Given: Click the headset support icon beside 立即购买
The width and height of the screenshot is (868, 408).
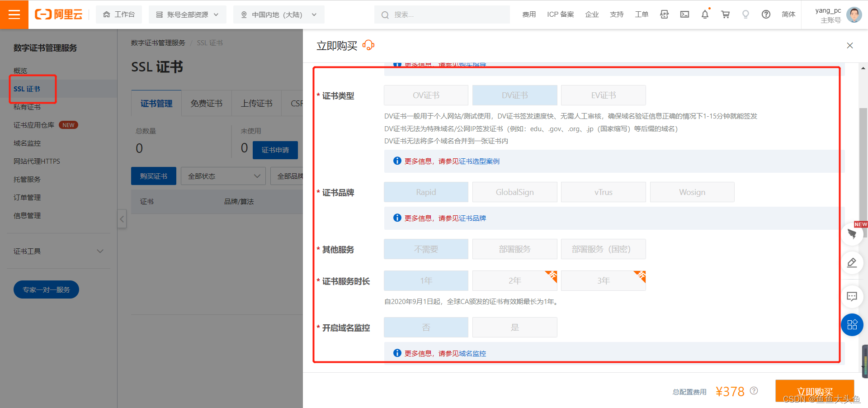Looking at the screenshot, I should point(368,45).
